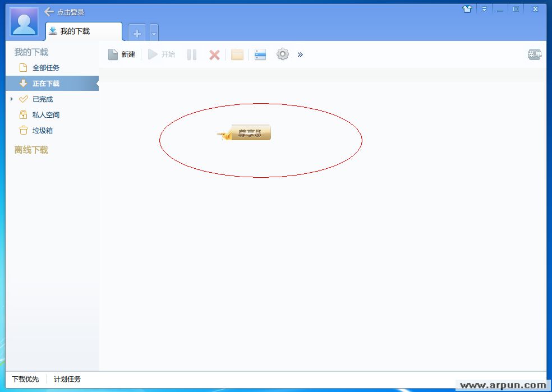Click the back arrow beside 点击登录
552x392 pixels.
49,12
